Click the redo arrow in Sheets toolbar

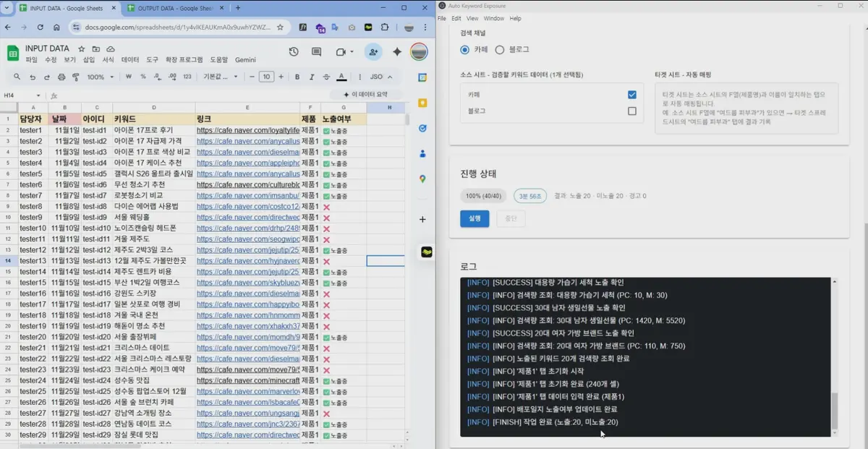click(47, 77)
